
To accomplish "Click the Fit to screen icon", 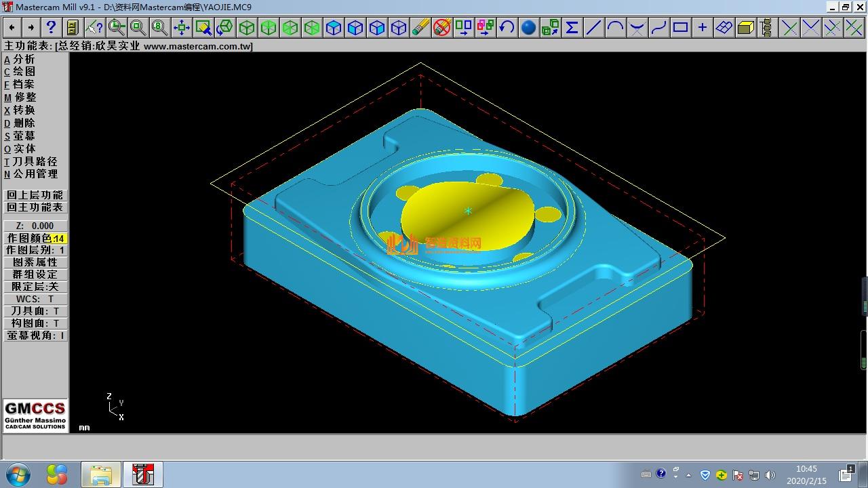I will click(x=181, y=27).
